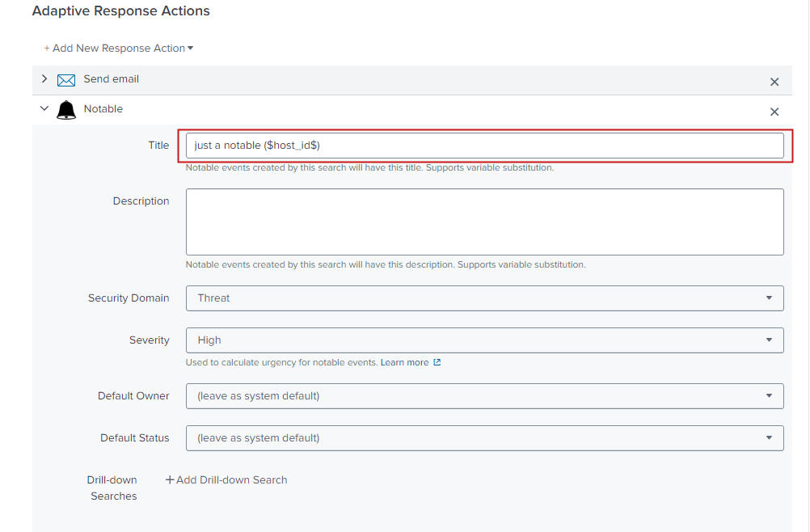This screenshot has height=532, width=810.
Task: Open the Security Domain dropdown showing Threat
Action: click(485, 298)
